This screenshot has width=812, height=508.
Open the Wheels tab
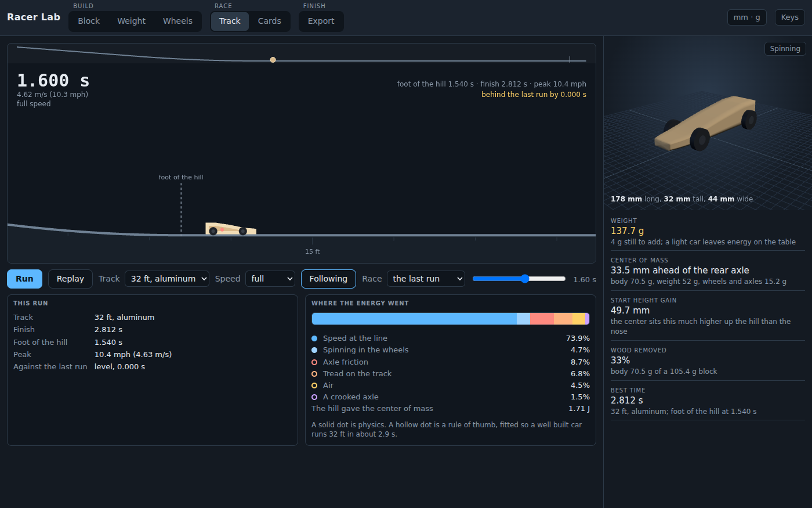(x=177, y=21)
